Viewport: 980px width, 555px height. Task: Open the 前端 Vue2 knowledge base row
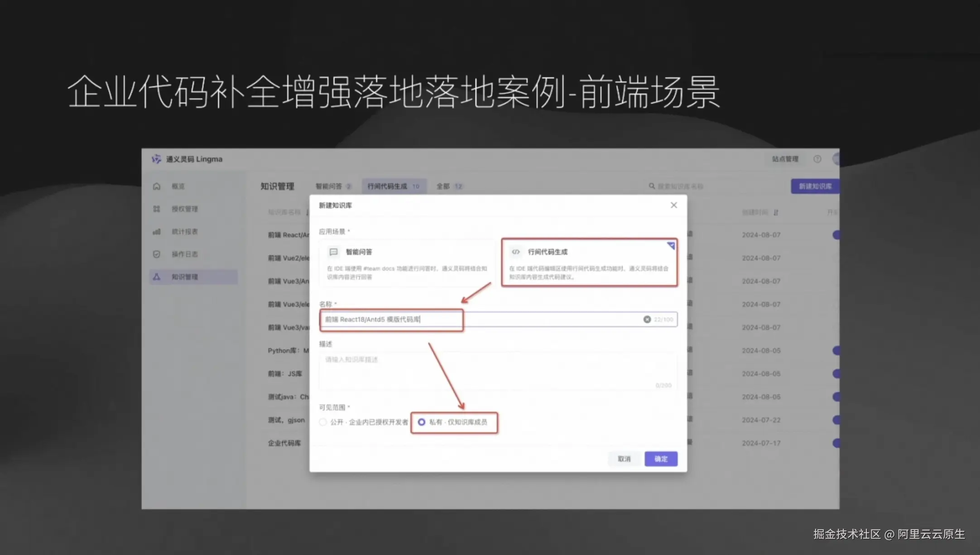tap(288, 258)
